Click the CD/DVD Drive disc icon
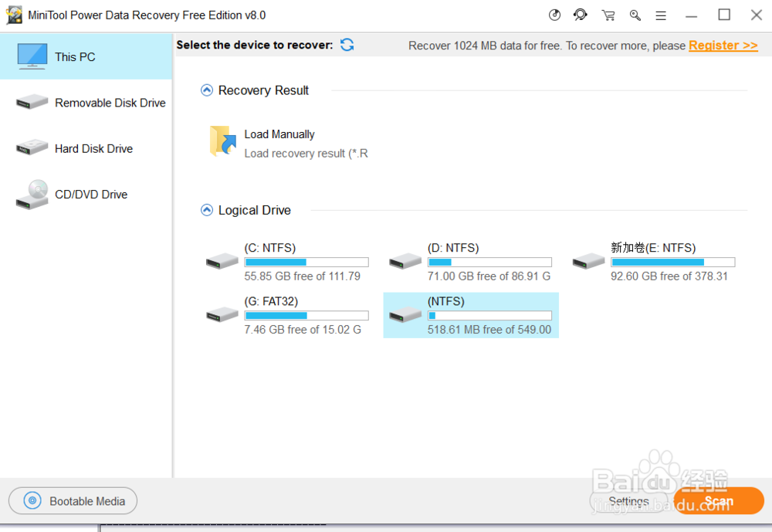Viewport: 772px width, 532px height. tap(32, 195)
